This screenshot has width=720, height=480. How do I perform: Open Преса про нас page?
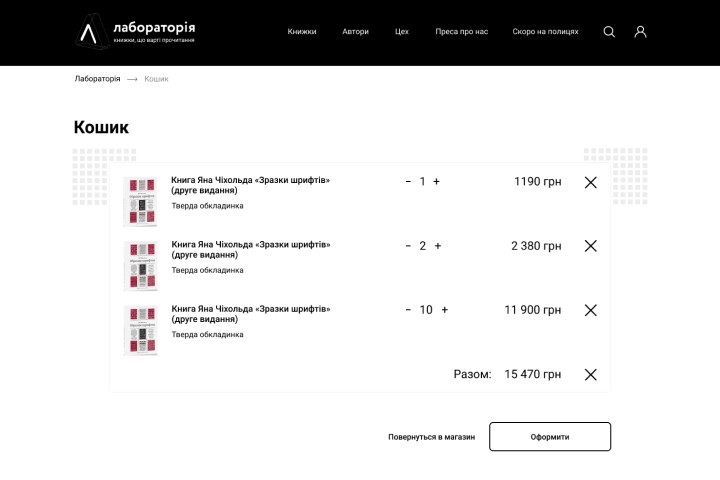pyautogui.click(x=461, y=32)
